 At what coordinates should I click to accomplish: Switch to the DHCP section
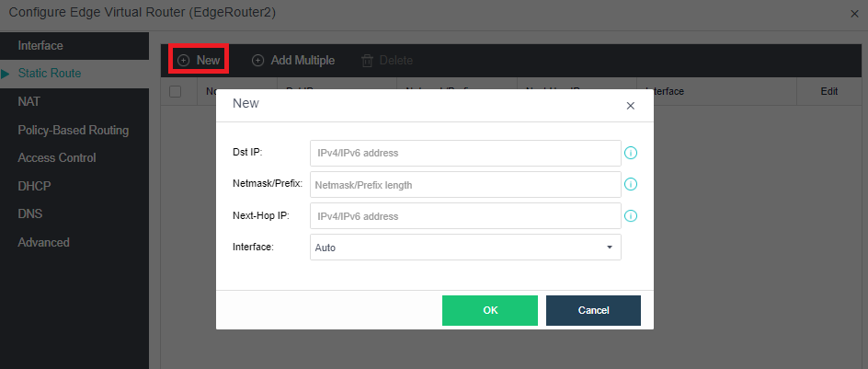point(34,186)
